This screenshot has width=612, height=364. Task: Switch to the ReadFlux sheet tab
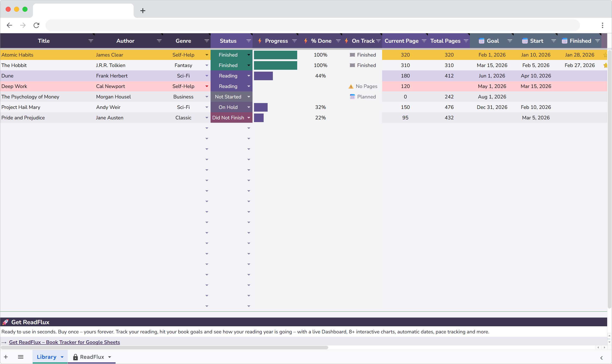93,357
